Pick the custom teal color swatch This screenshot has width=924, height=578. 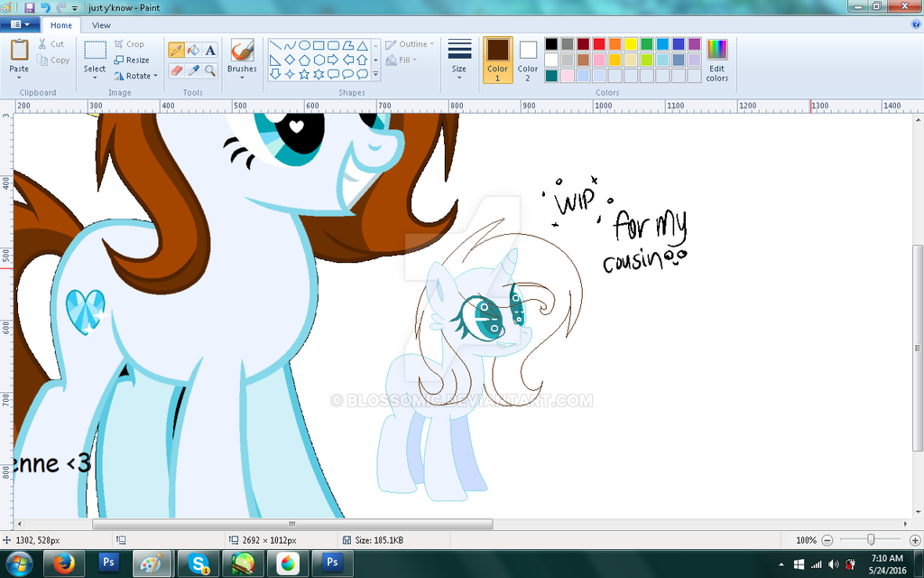coord(551,76)
